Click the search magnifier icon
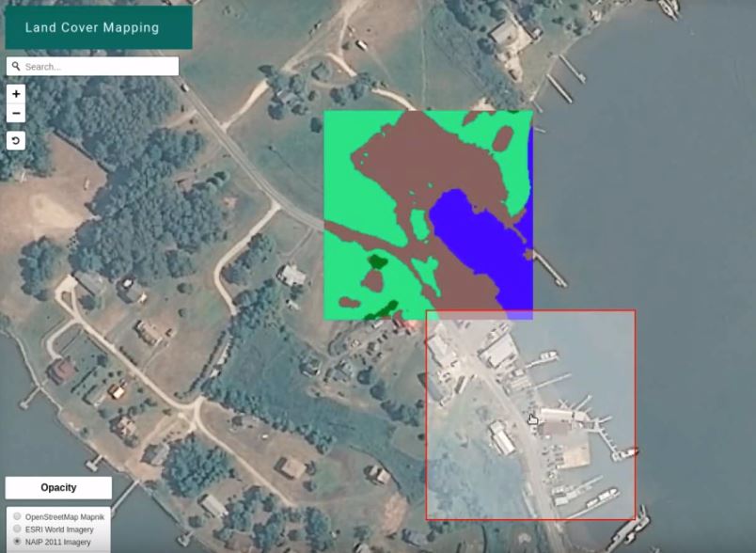 tap(16, 66)
